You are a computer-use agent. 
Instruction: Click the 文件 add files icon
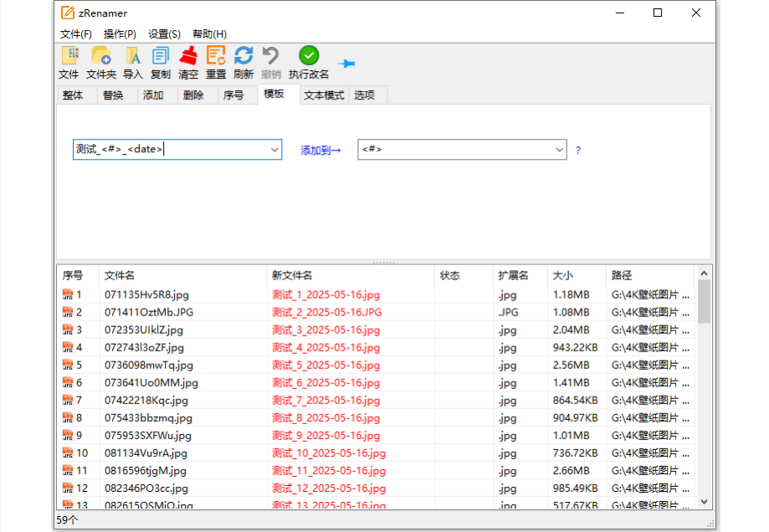[x=69, y=55]
